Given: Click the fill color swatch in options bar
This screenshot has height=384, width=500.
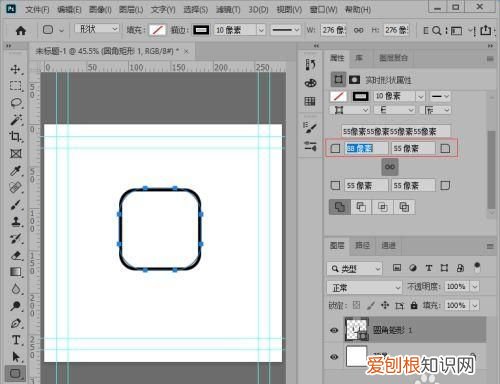Looking at the screenshot, I should 157,30.
